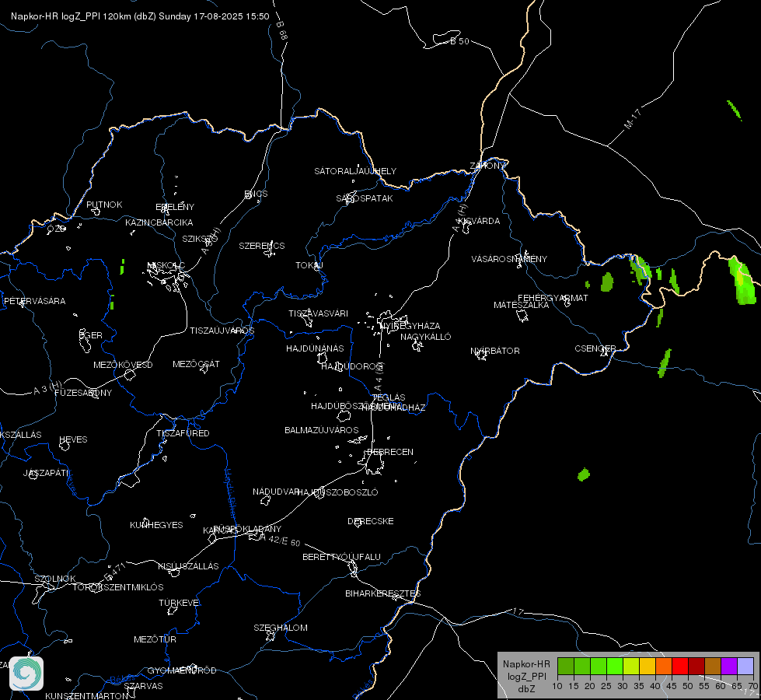Click the MEZŐKÖVESD town label
Image resolution: width=761 pixels, height=700 pixels.
tap(123, 365)
